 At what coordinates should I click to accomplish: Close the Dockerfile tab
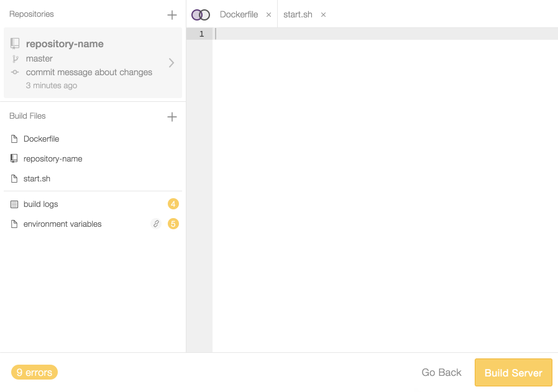click(268, 15)
